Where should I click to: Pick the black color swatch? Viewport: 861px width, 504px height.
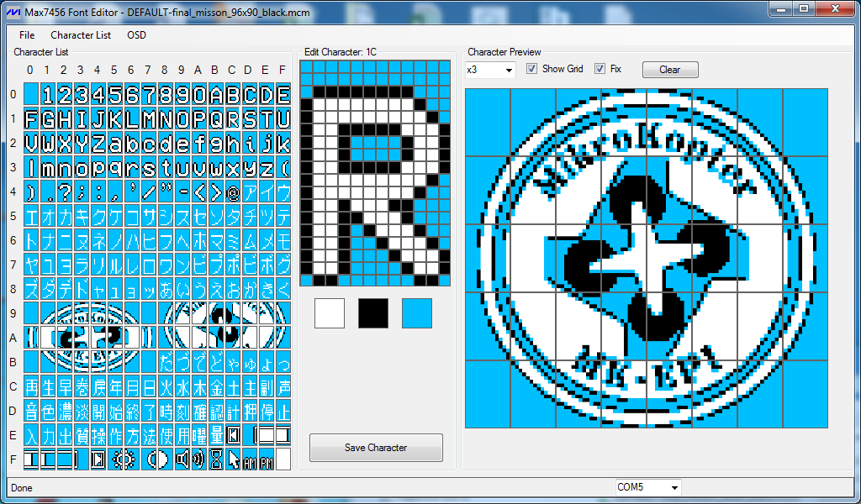point(373,313)
